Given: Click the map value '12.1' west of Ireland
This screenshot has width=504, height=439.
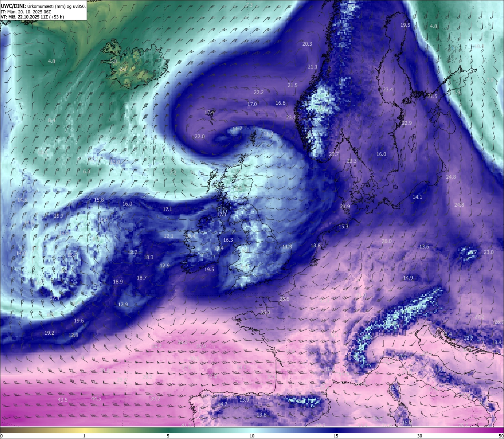Looking at the screenshot, I should pyautogui.click(x=169, y=236).
